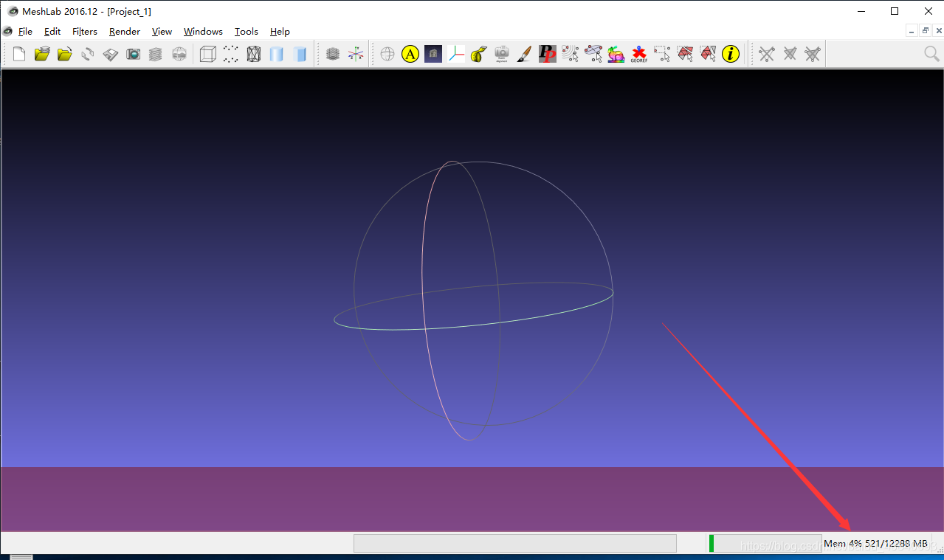The image size is (944, 560).
Task: Take a snapshot with camera icon
Action: pyautogui.click(x=133, y=54)
